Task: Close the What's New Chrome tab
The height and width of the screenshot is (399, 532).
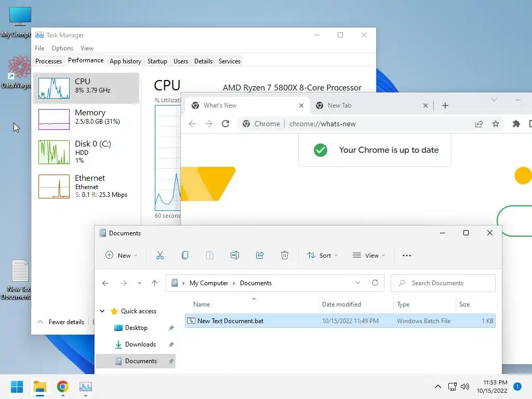Action: (x=301, y=105)
